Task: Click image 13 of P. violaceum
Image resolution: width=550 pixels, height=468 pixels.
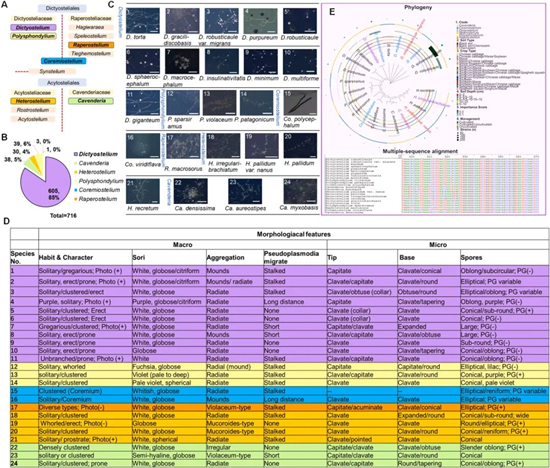Action: tap(220, 102)
